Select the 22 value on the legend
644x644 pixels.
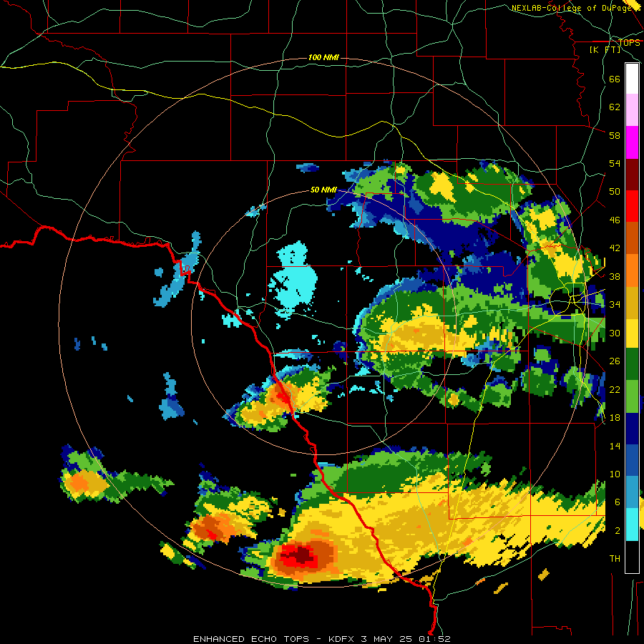coord(615,389)
